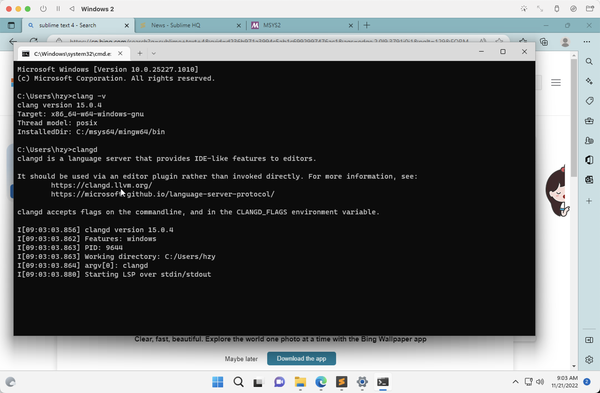
Task: Open Task View in taskbar
Action: pos(259,382)
